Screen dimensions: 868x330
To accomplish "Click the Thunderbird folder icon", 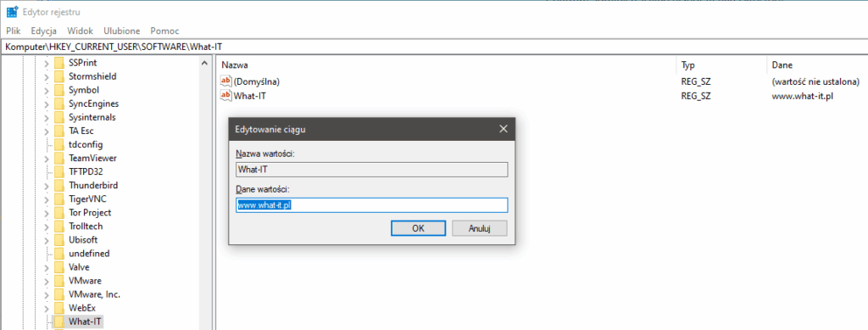I will (60, 186).
